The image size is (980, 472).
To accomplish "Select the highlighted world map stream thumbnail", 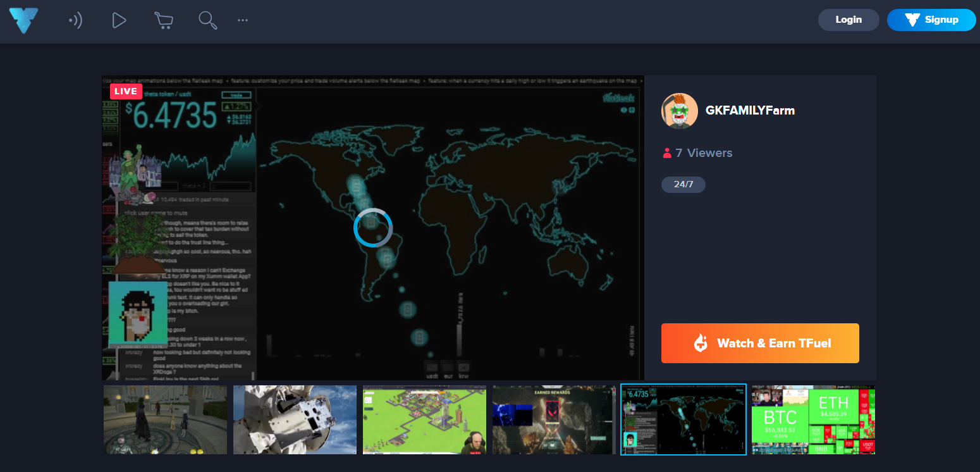I will 683,419.
